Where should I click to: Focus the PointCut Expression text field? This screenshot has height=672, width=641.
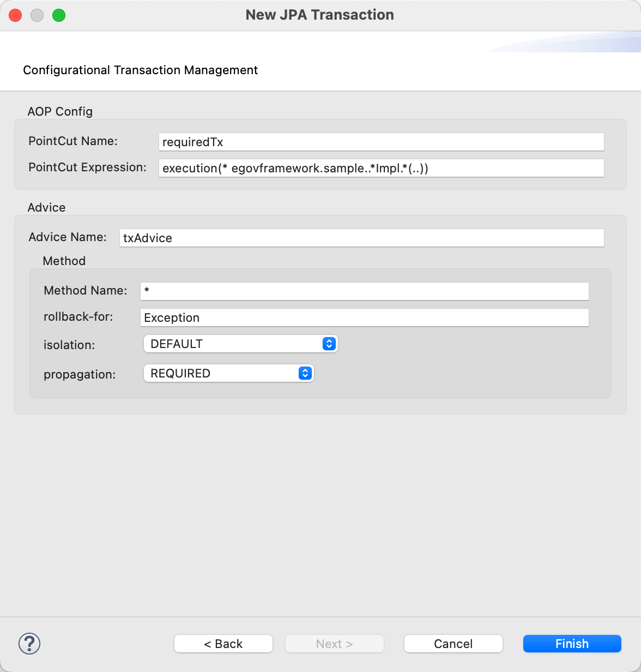381,168
